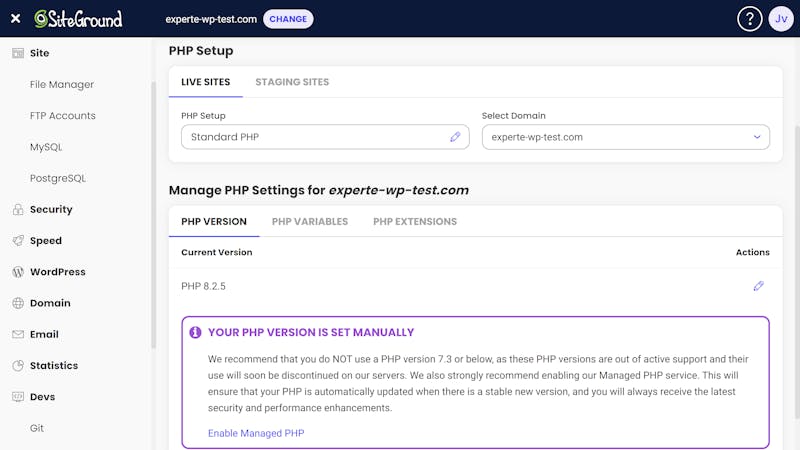
Task: Click the Change site button
Action: 288,19
